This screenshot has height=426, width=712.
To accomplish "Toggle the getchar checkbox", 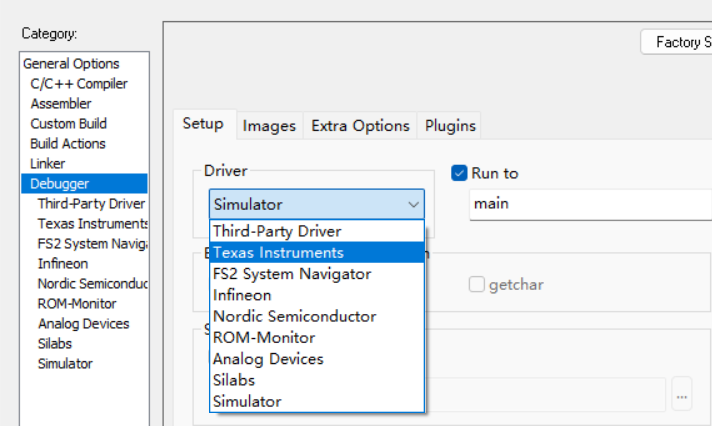I will pos(477,285).
